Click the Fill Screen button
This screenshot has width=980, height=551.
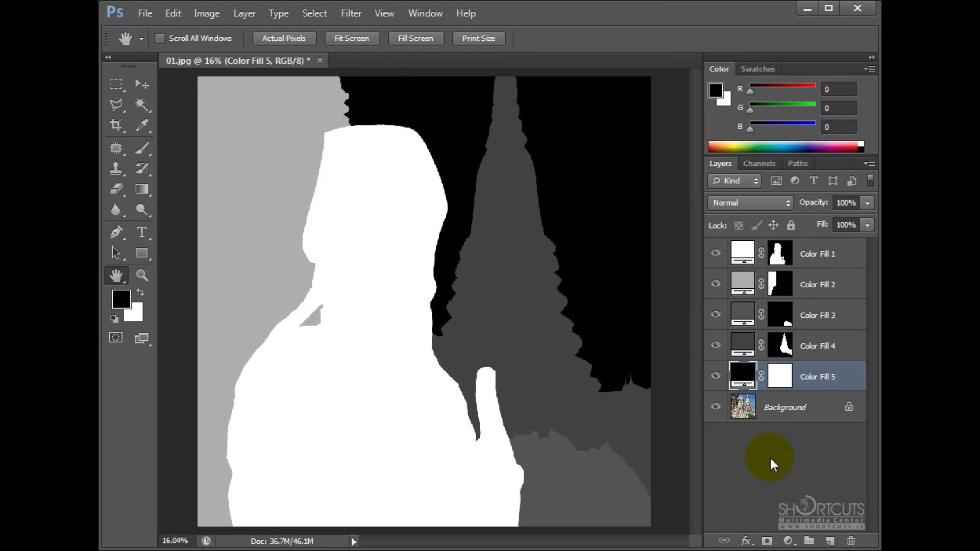click(x=415, y=38)
